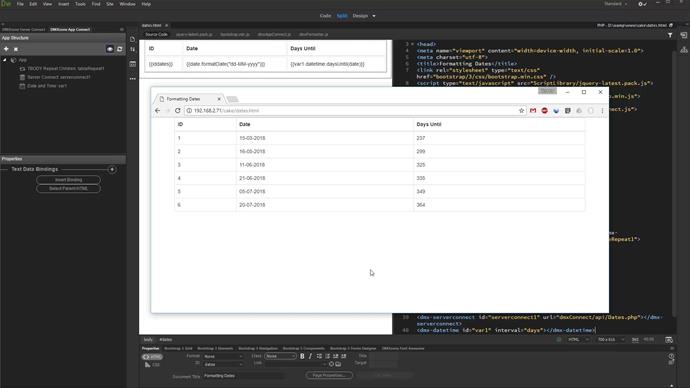Open the Format dropdown in Properties
This screenshot has width=690, height=388.
[223, 356]
